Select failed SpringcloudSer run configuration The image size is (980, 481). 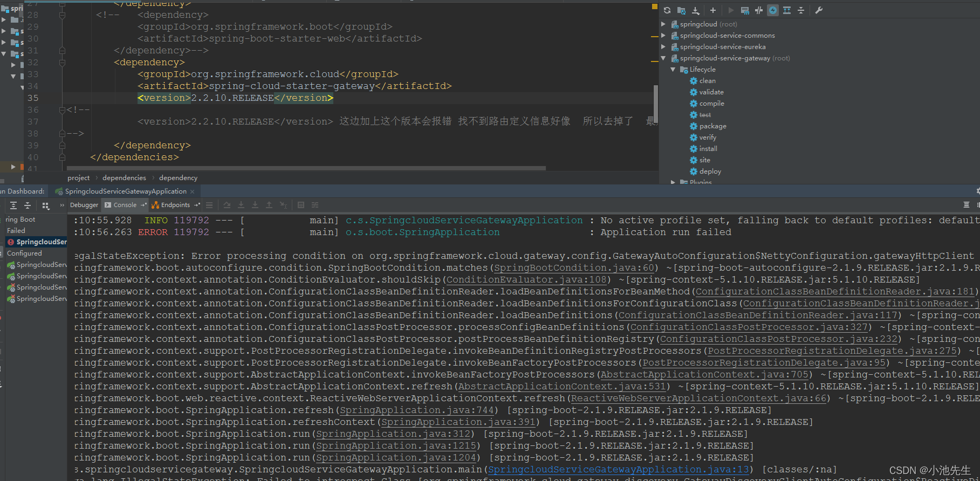pyautogui.click(x=37, y=242)
